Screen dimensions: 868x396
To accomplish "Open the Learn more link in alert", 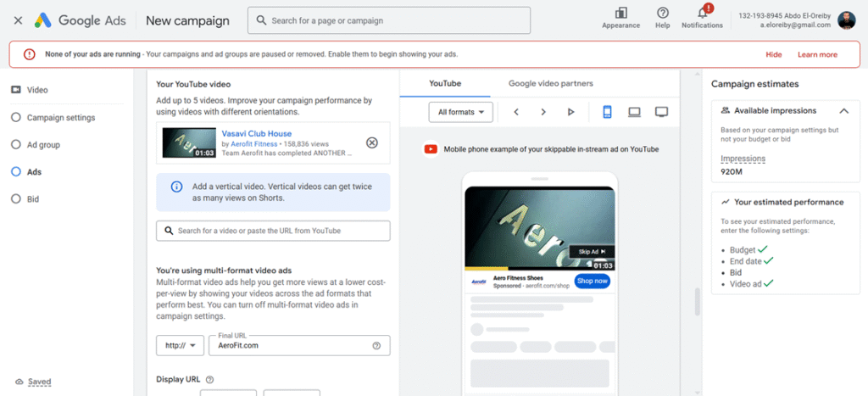I will pyautogui.click(x=817, y=54).
